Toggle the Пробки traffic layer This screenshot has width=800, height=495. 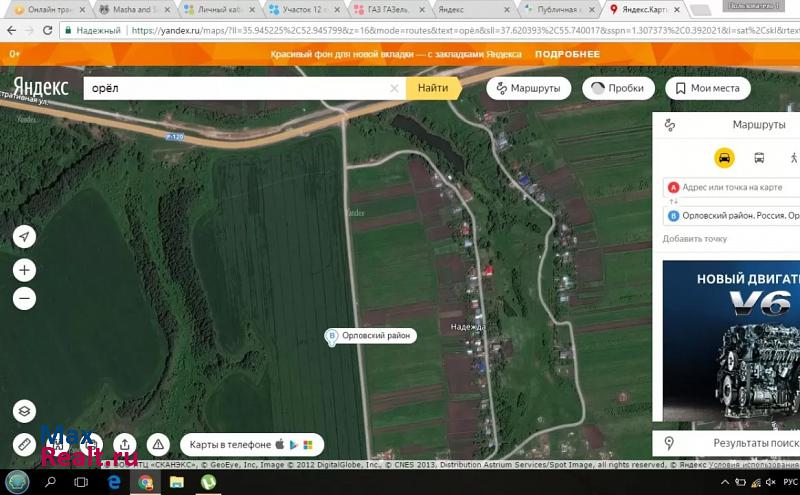[615, 88]
